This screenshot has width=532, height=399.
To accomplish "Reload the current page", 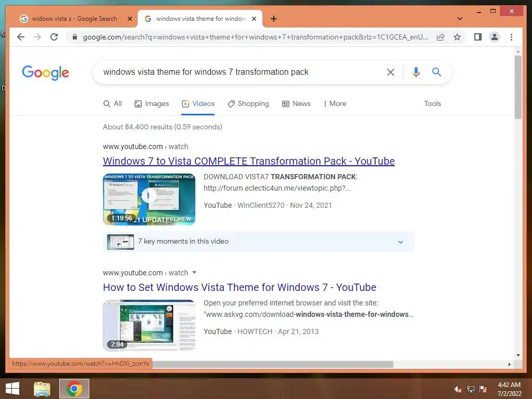I will pyautogui.click(x=54, y=37).
